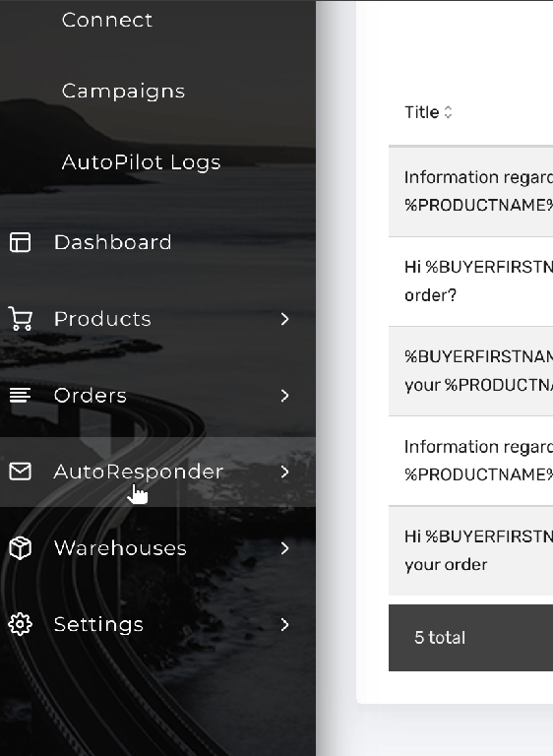
Task: Expand the Settings submenu chevron
Action: (x=285, y=624)
